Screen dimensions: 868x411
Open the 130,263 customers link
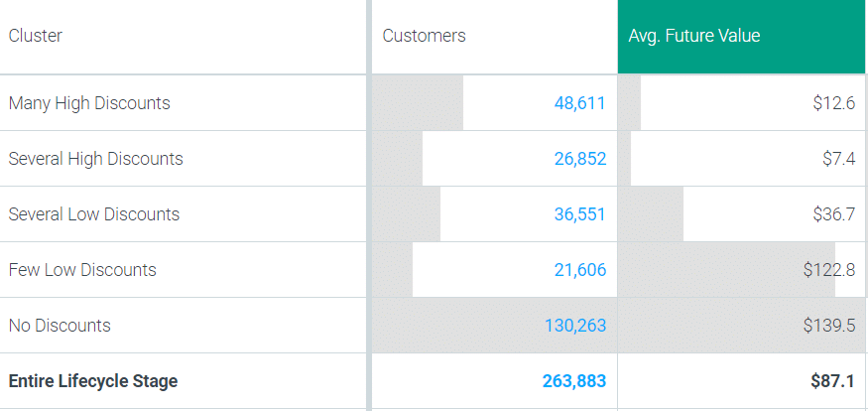(x=574, y=326)
